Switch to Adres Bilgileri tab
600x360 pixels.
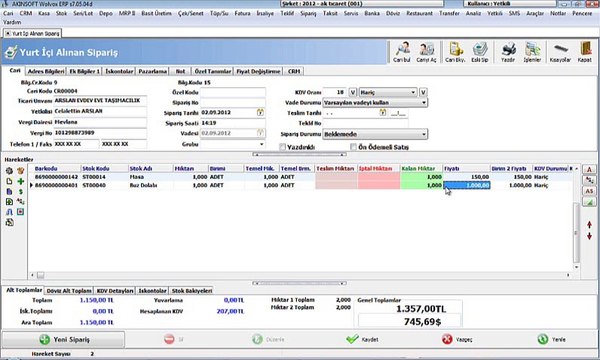point(46,71)
